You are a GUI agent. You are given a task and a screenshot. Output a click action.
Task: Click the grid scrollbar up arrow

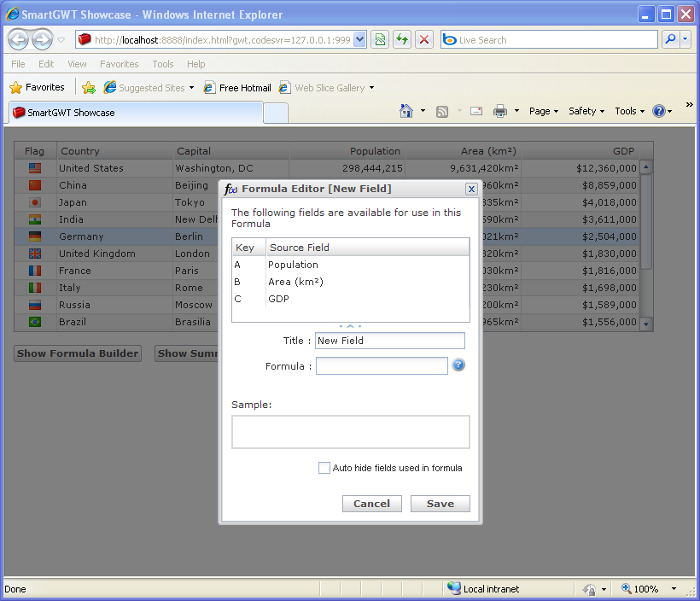[646, 166]
